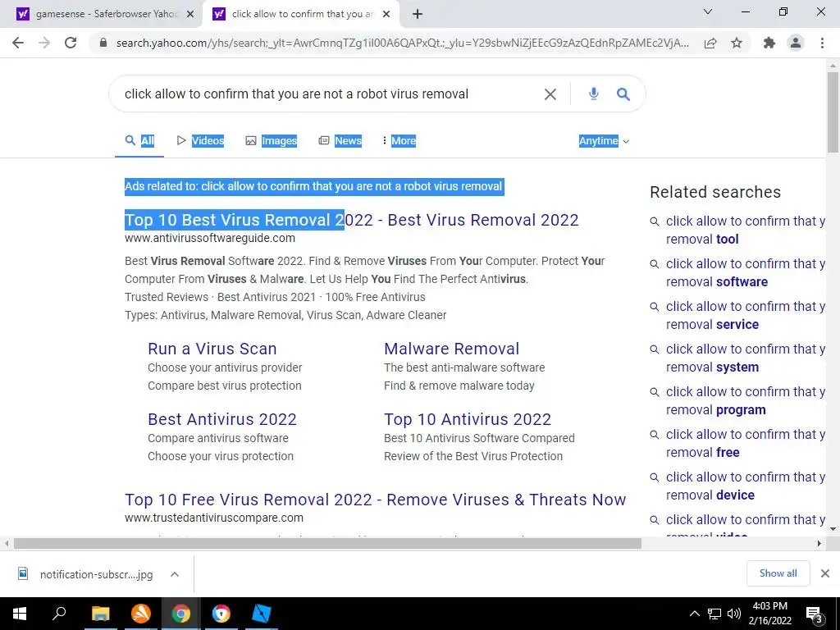The width and height of the screenshot is (840, 630).
Task: Open the notification center icon
Action: [815, 614]
